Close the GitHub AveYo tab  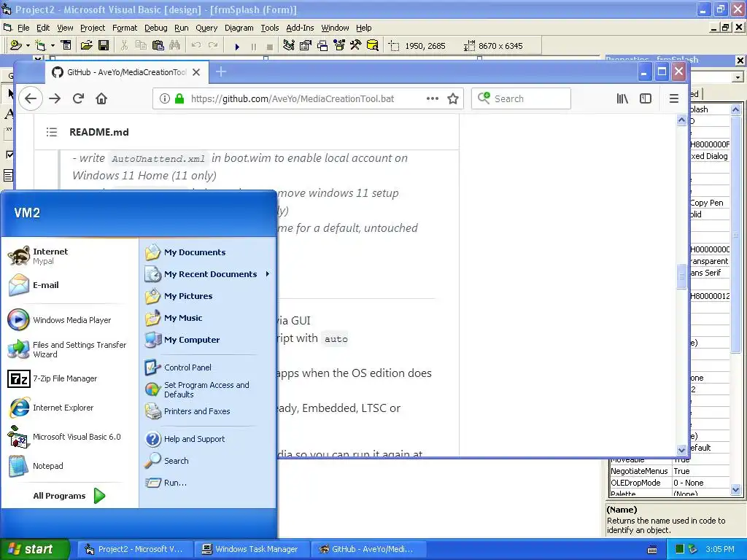click(196, 72)
